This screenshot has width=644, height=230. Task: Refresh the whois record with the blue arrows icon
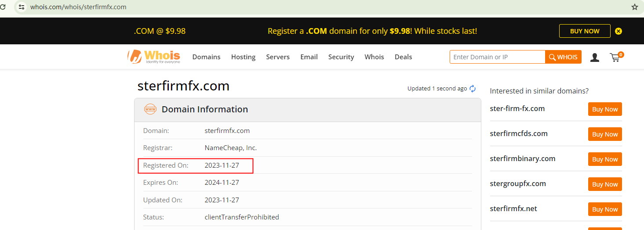[x=473, y=89]
